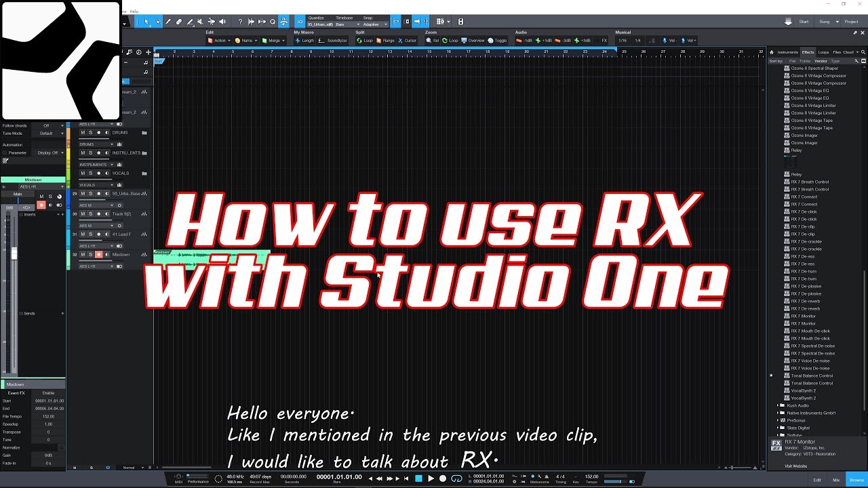Switch to the Cloud browser tab
Viewport: 868px width, 488px height.
click(x=848, y=52)
